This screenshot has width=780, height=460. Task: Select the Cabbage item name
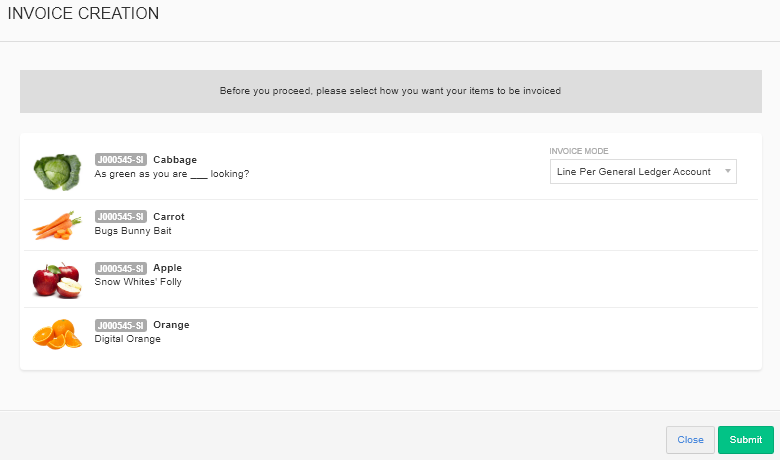[175, 160]
